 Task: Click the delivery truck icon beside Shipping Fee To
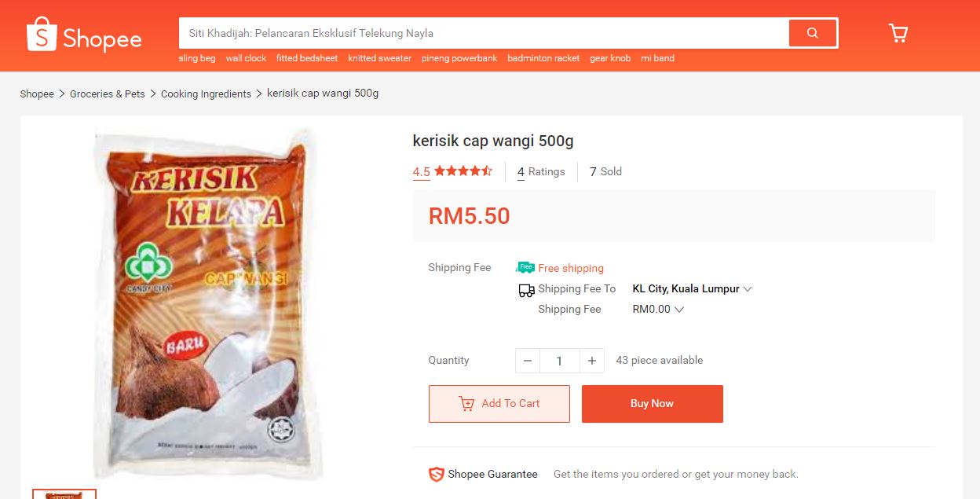coord(526,289)
